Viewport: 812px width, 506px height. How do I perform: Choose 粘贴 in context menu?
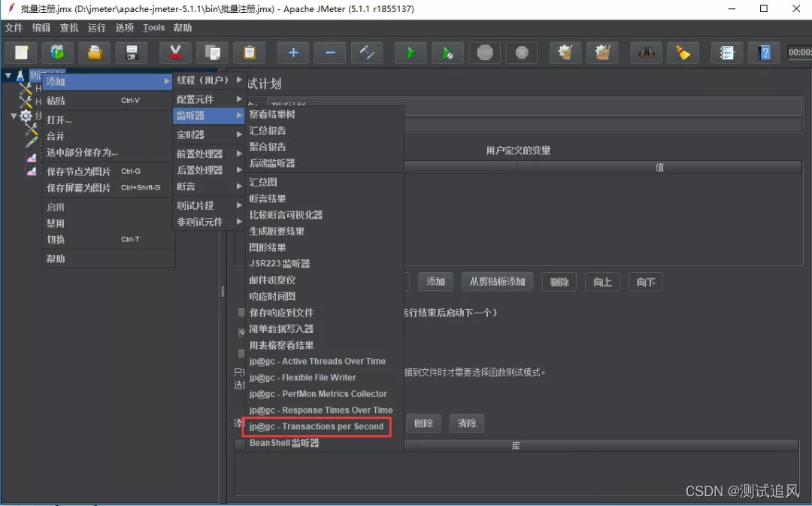(108, 101)
